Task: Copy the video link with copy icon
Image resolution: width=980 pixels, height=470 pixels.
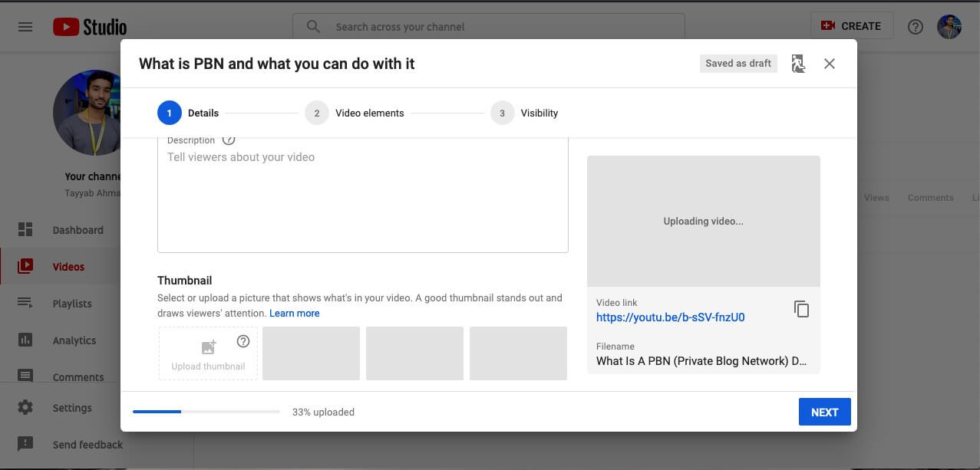Action: [801, 309]
